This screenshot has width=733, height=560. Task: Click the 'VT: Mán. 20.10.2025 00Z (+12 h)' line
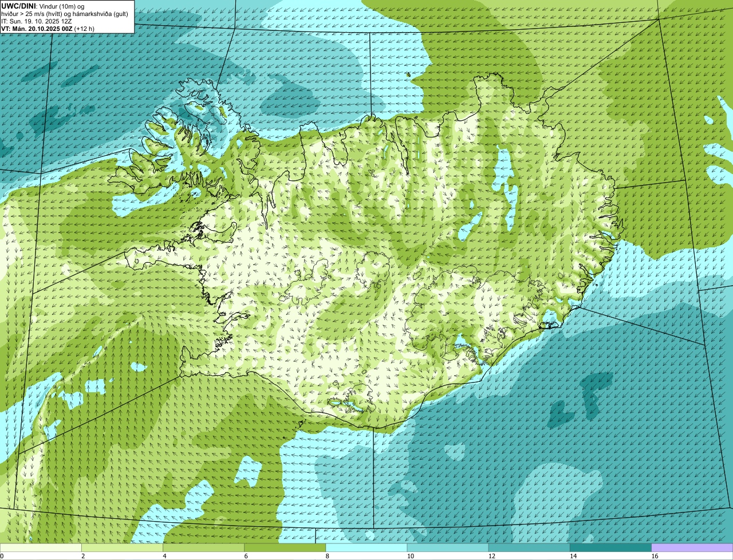[48, 28]
